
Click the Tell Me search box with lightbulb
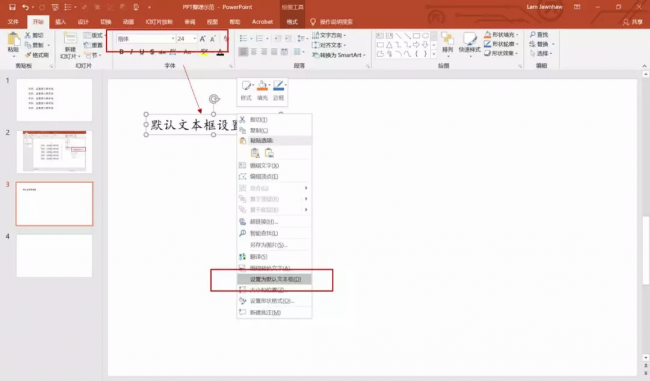pyautogui.click(x=332, y=22)
